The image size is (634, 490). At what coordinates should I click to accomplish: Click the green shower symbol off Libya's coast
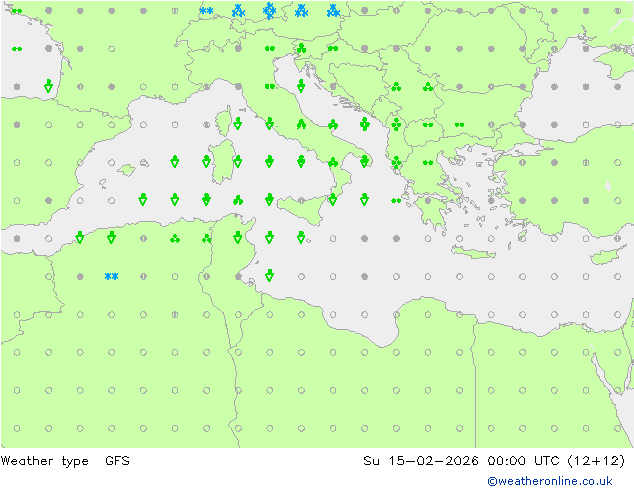point(269,275)
